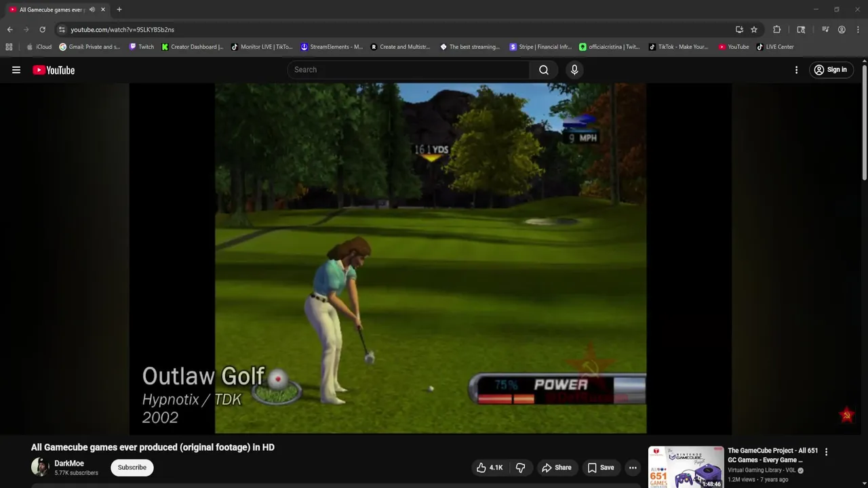The width and height of the screenshot is (868, 488).
Task: Open YouTube settings three-dot menu
Action: (x=796, y=70)
